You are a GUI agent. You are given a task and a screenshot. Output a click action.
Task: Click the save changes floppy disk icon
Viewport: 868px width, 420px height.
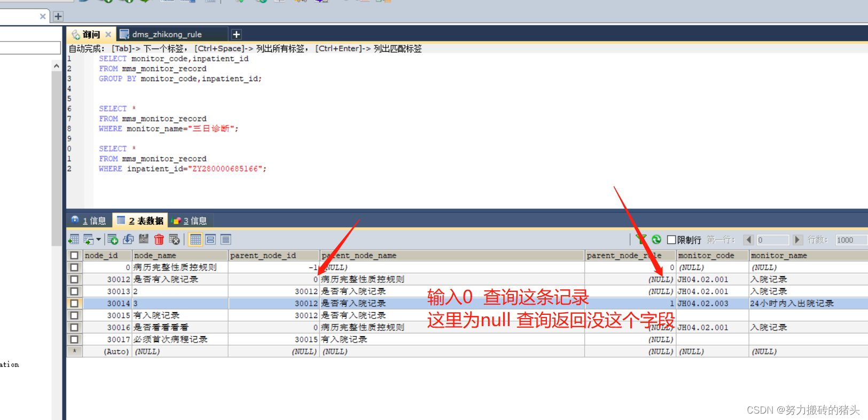pyautogui.click(x=144, y=239)
